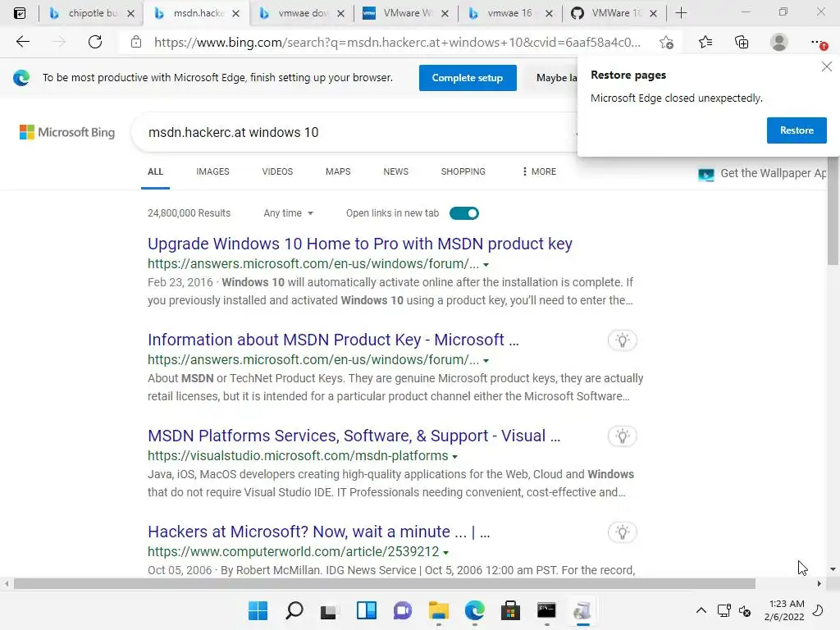Expand URL arrow beside visualstudio.microsoft.com link
The width and height of the screenshot is (840, 630).
pos(454,456)
